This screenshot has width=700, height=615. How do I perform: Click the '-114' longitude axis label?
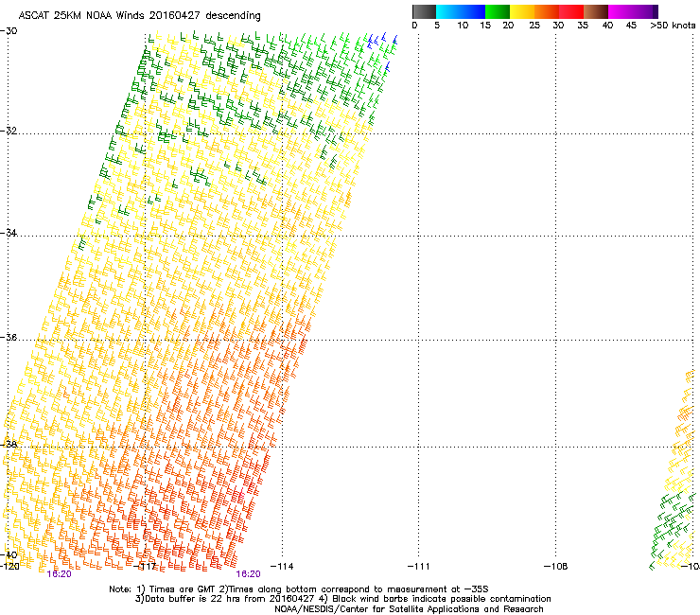[282, 567]
